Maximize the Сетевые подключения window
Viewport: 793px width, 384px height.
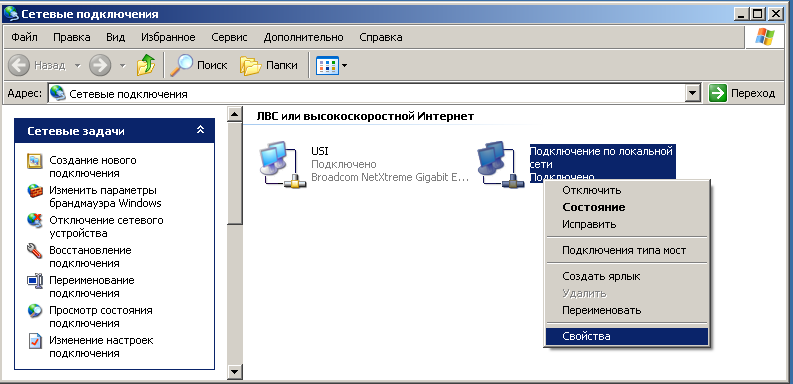coord(757,14)
